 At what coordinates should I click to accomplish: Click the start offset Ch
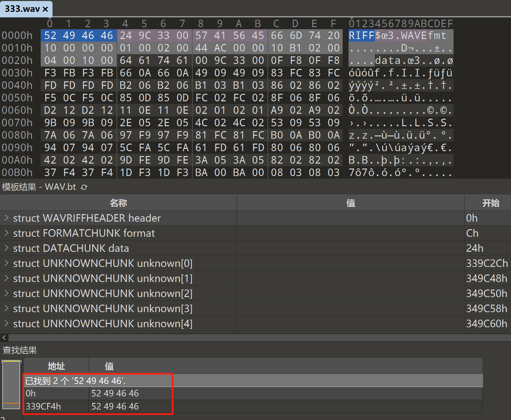[x=472, y=233]
